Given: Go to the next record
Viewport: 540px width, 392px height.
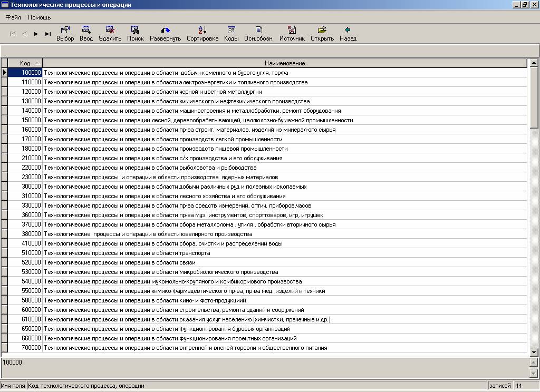Looking at the screenshot, I should coord(36,34).
